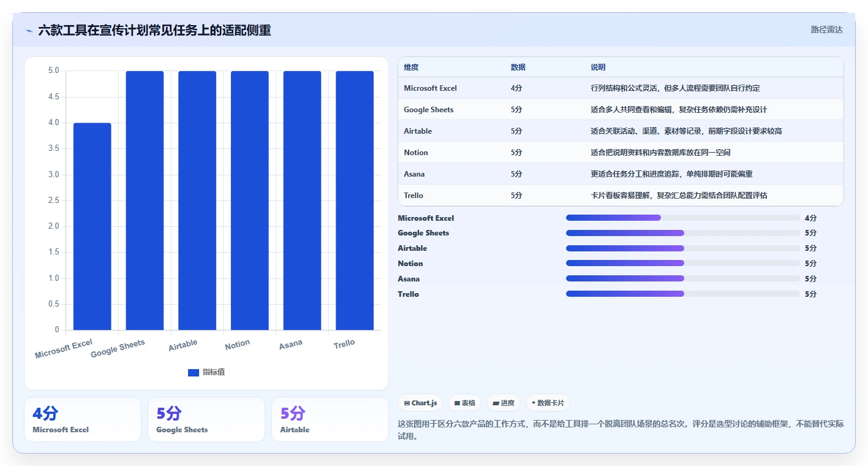Viewport: 868px width, 466px height.
Task: Click the footer note starting with 这张图用于区分六款产品
Action: 621,430
